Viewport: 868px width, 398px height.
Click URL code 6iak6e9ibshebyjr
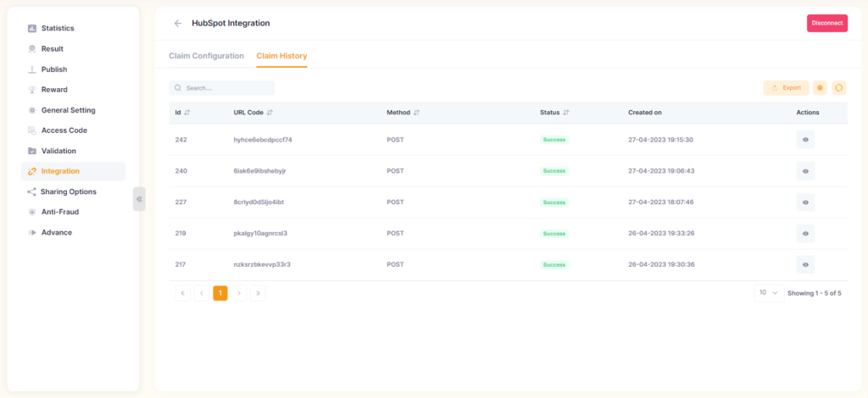tap(259, 171)
